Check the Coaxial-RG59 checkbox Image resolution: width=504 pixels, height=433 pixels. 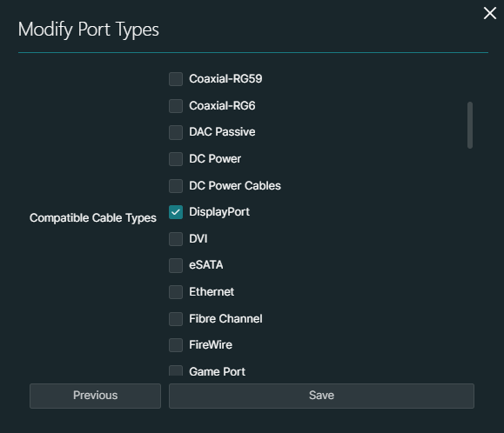[176, 79]
